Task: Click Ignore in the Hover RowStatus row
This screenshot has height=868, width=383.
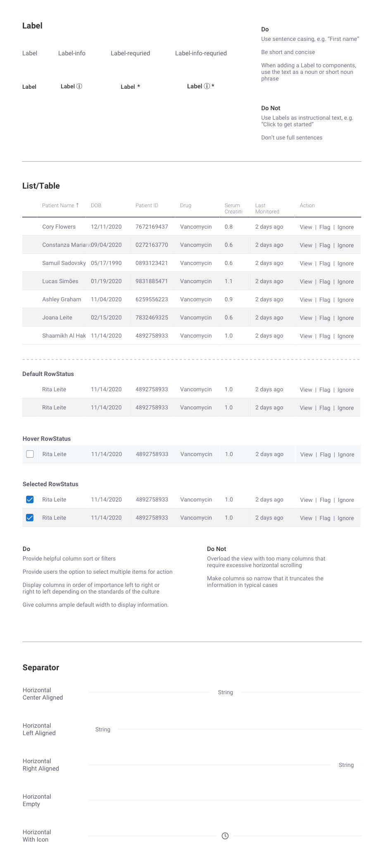Action: pos(346,454)
